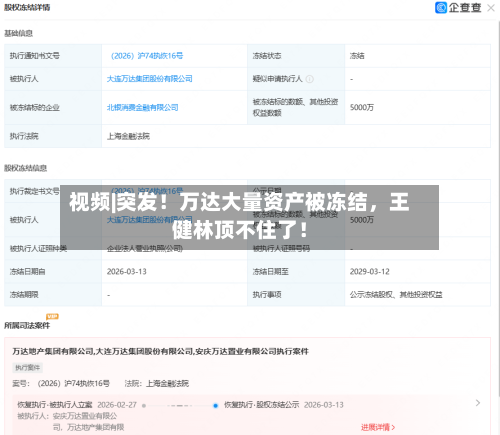Click the 企查查 logo icon
500x435 pixels.
[441, 7]
